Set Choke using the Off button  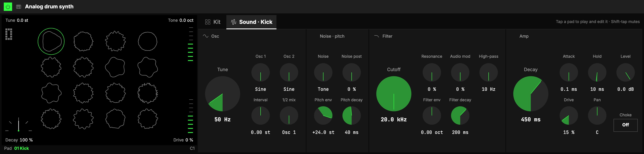coord(625,125)
